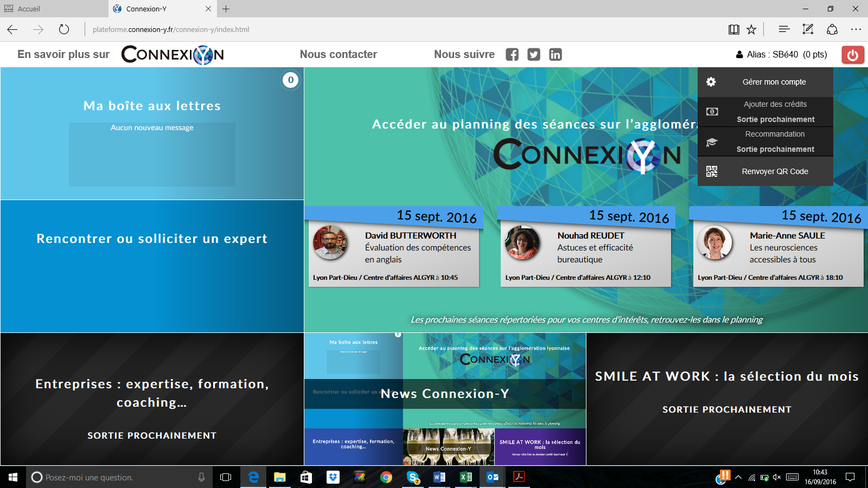The height and width of the screenshot is (488, 868).
Task: Click the mailbox message counter badge
Action: pos(291,80)
